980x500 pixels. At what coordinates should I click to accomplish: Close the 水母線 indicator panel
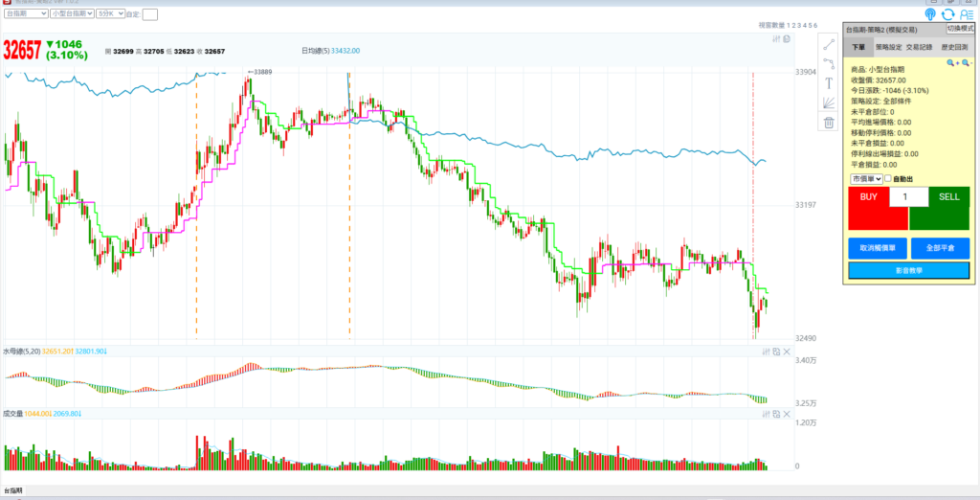click(x=787, y=352)
